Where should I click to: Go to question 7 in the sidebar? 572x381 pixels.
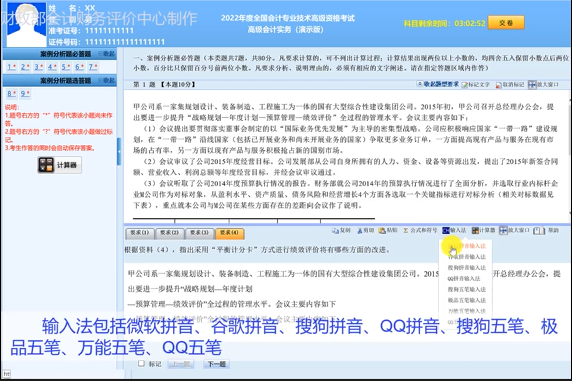(93, 67)
